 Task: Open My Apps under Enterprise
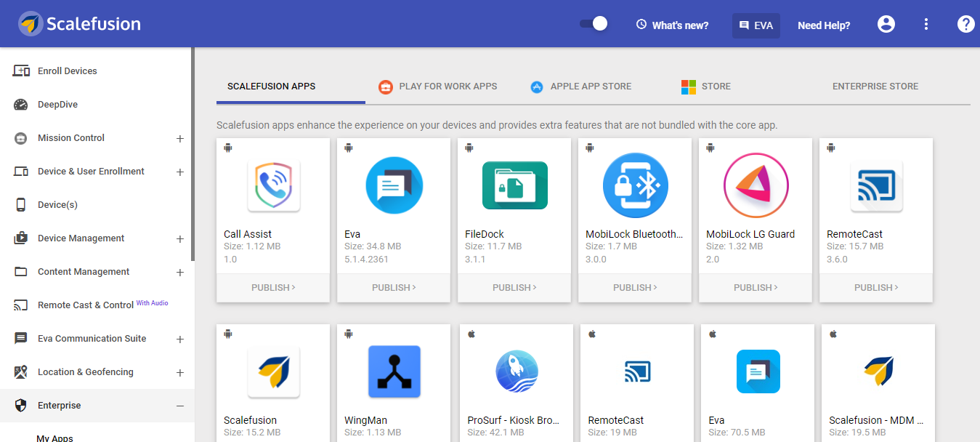pyautogui.click(x=55, y=438)
